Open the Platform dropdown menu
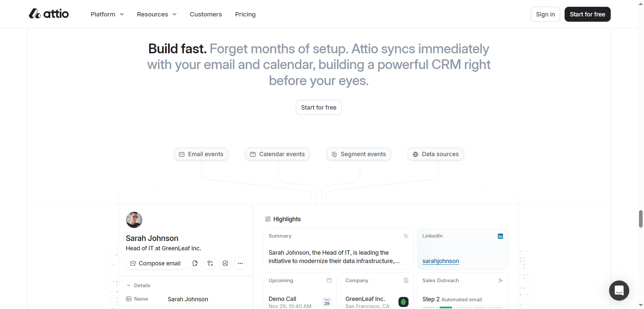644x309 pixels. (x=107, y=14)
